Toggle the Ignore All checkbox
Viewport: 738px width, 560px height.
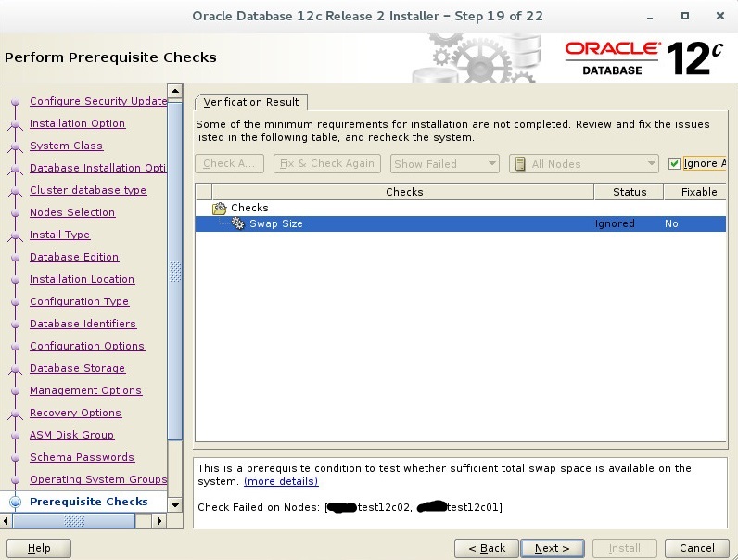(674, 163)
